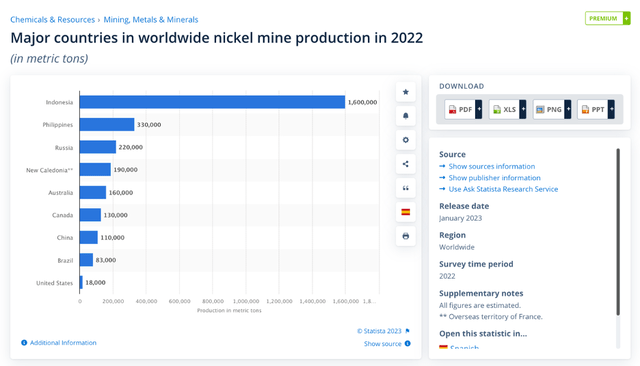Click the plus beside PPT download

[611, 109]
